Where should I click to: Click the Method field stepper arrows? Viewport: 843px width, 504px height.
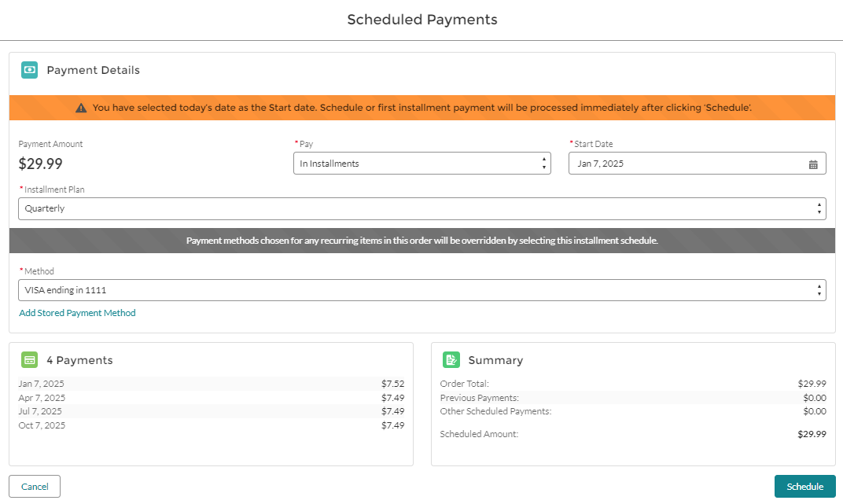point(818,289)
